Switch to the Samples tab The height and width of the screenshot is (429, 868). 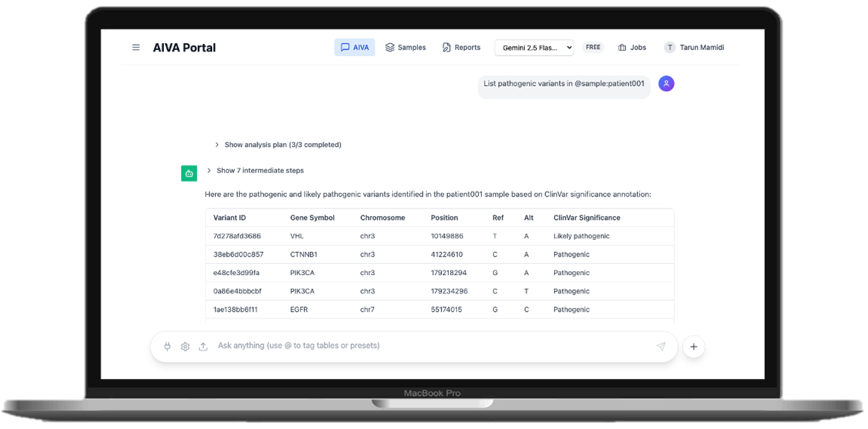click(x=405, y=47)
